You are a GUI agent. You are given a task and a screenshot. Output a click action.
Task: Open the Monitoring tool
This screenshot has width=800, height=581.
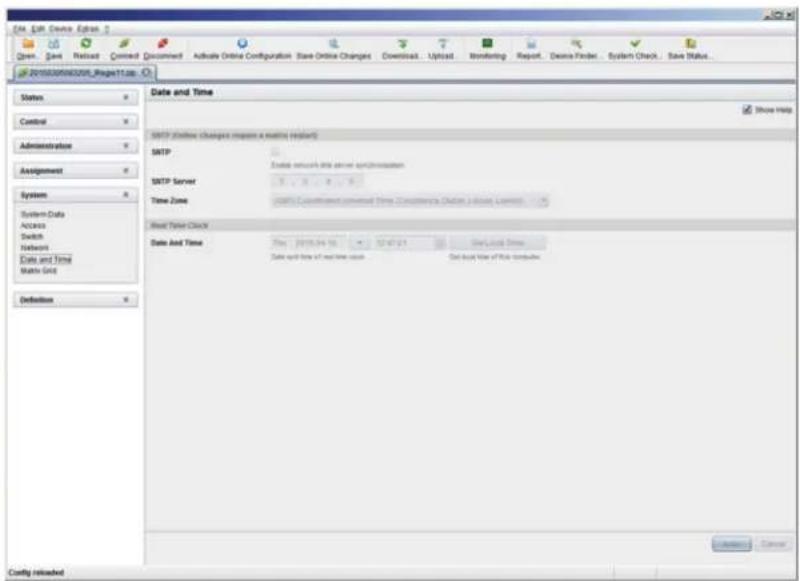tap(487, 48)
